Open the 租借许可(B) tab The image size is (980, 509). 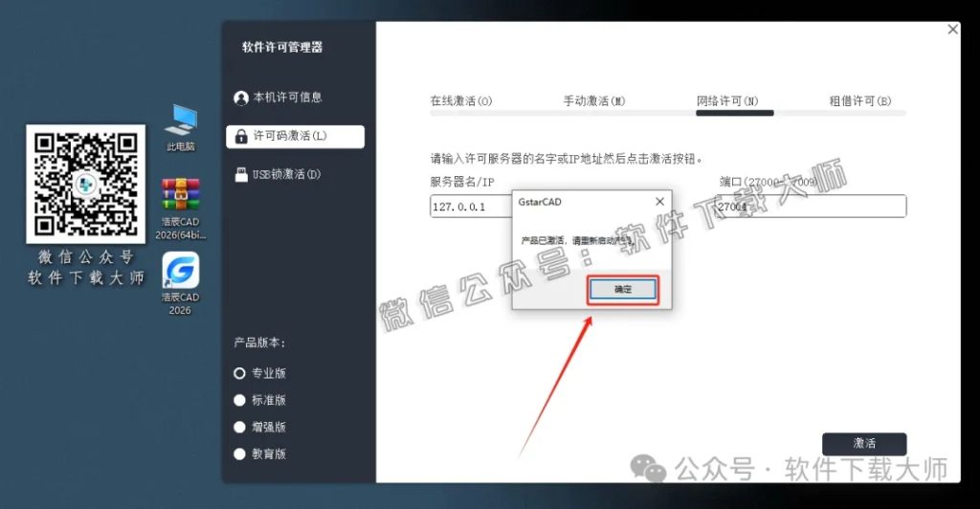[860, 100]
